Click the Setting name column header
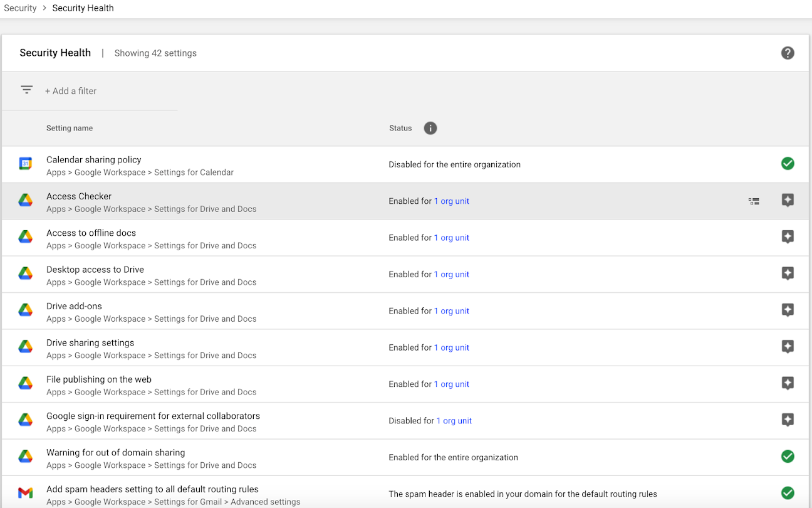This screenshot has height=508, width=812. [x=70, y=128]
